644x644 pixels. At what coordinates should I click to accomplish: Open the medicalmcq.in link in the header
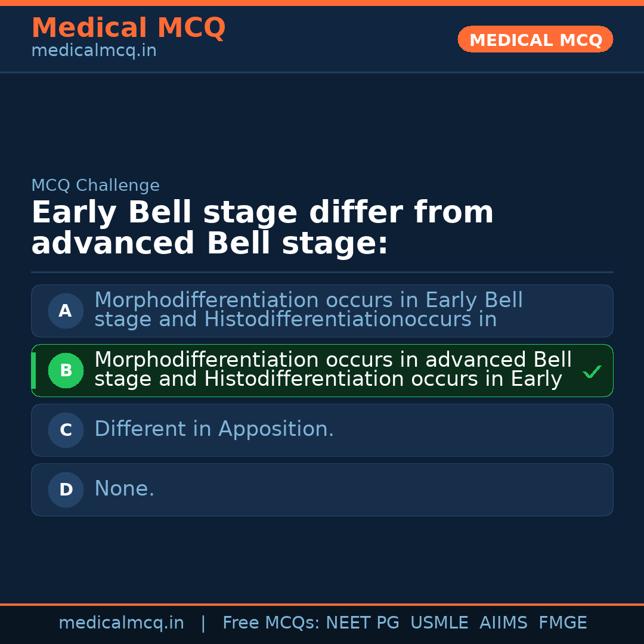[94, 51]
